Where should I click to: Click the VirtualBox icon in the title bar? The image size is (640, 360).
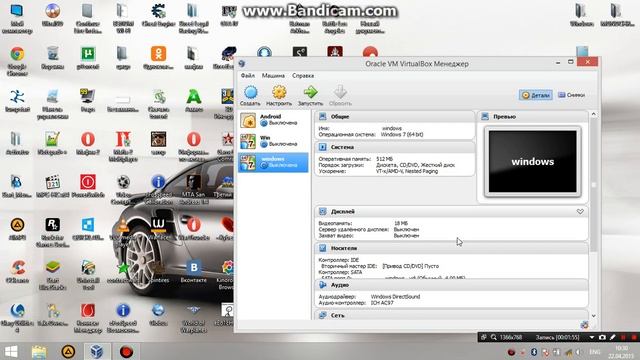242,64
